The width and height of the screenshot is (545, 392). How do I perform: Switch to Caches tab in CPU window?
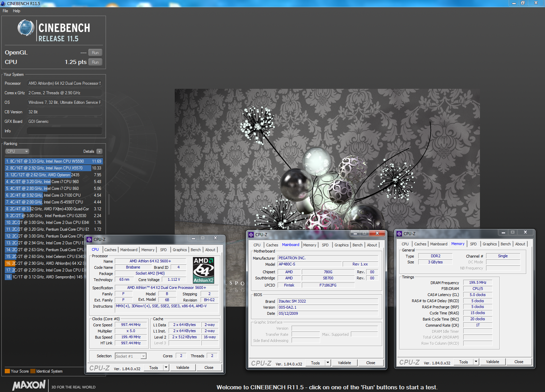click(x=110, y=250)
